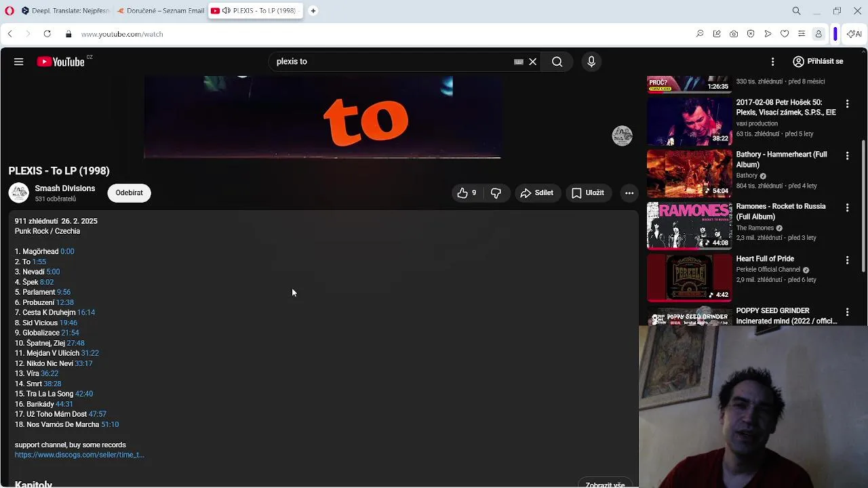
Task: Click the search magnifier button
Action: (557, 62)
